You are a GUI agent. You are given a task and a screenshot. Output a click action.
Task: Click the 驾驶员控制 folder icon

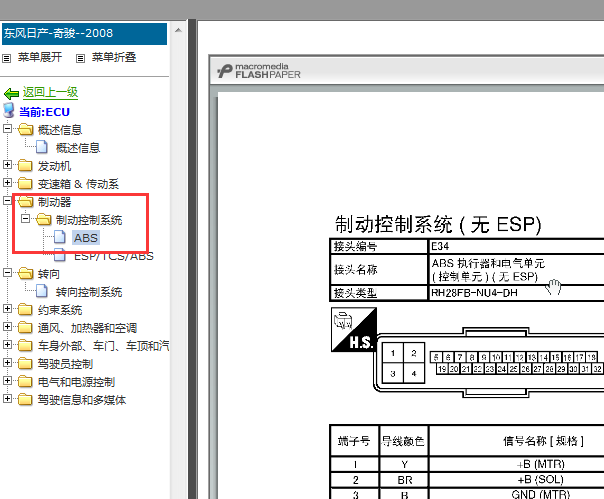tap(25, 363)
